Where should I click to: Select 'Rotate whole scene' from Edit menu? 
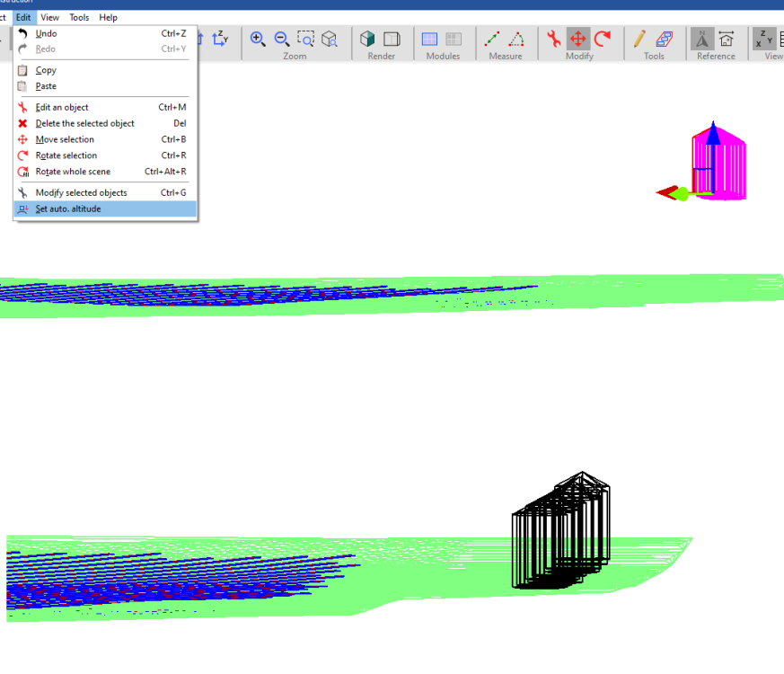73,172
